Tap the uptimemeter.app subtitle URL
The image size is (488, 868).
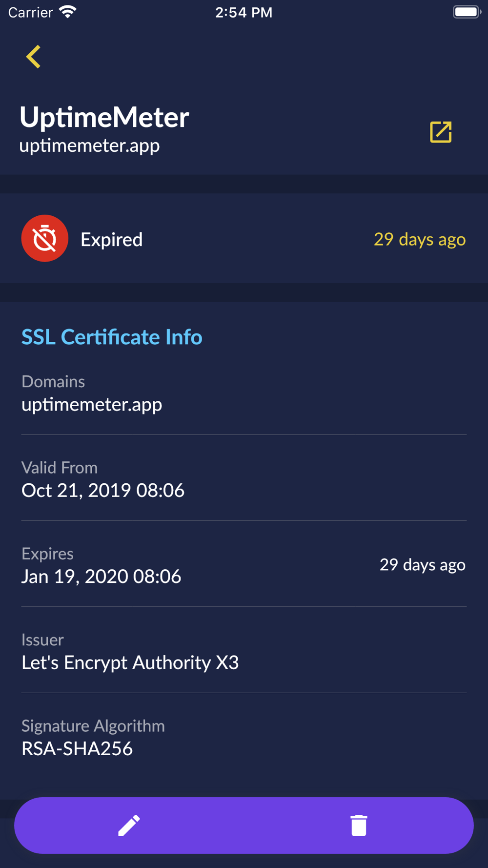90,145
